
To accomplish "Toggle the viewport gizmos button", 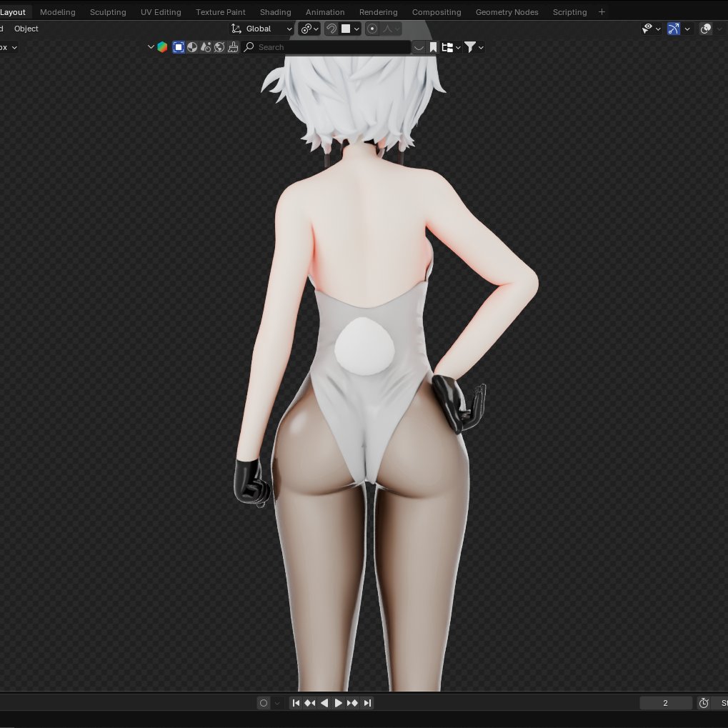I will 674,29.
